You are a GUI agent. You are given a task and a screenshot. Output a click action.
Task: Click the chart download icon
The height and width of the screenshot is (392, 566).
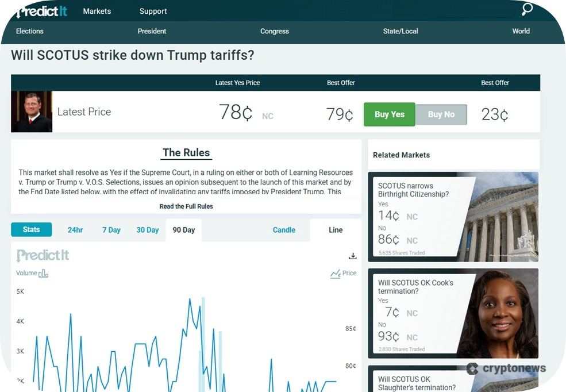pos(353,256)
